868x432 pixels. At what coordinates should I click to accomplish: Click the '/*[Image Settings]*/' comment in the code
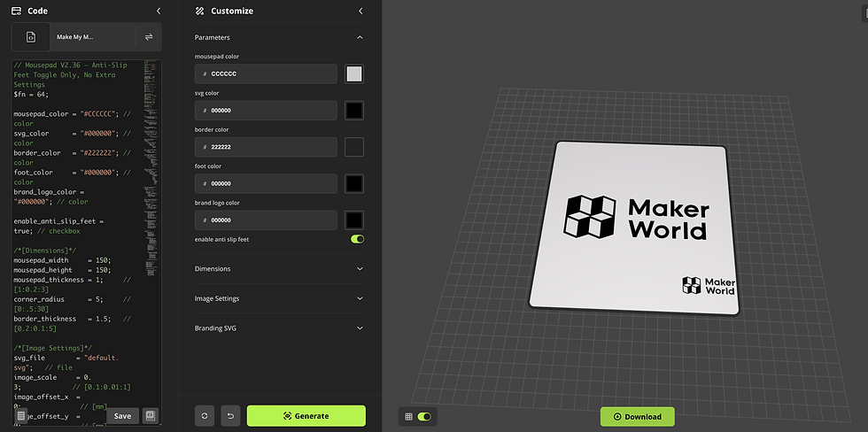click(52, 348)
